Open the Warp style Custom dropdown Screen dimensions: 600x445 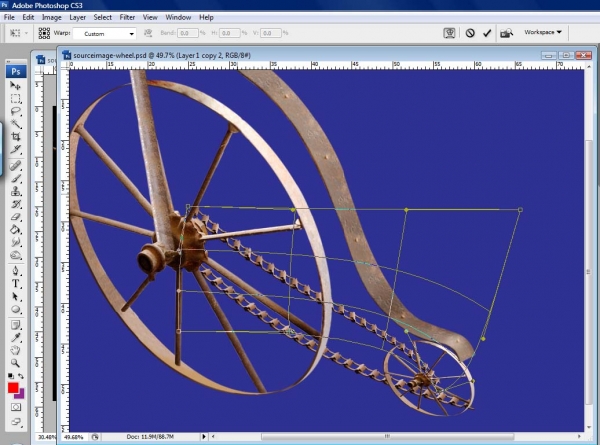click(104, 34)
